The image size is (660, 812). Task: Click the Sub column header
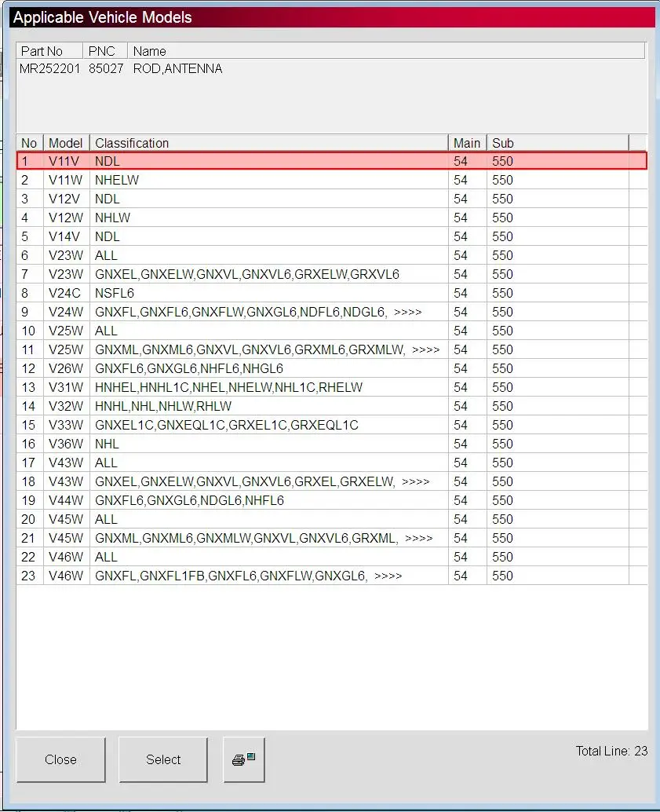click(557, 143)
